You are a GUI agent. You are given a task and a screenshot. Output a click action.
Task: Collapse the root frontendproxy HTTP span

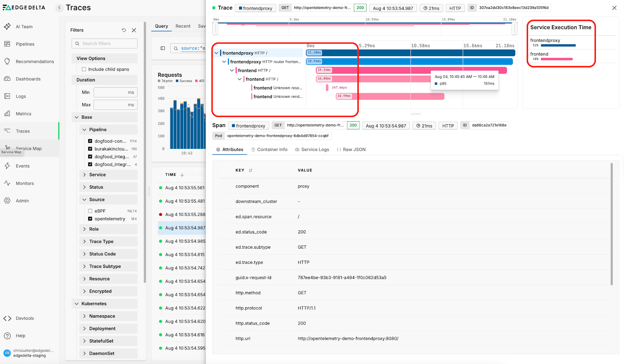(x=216, y=53)
